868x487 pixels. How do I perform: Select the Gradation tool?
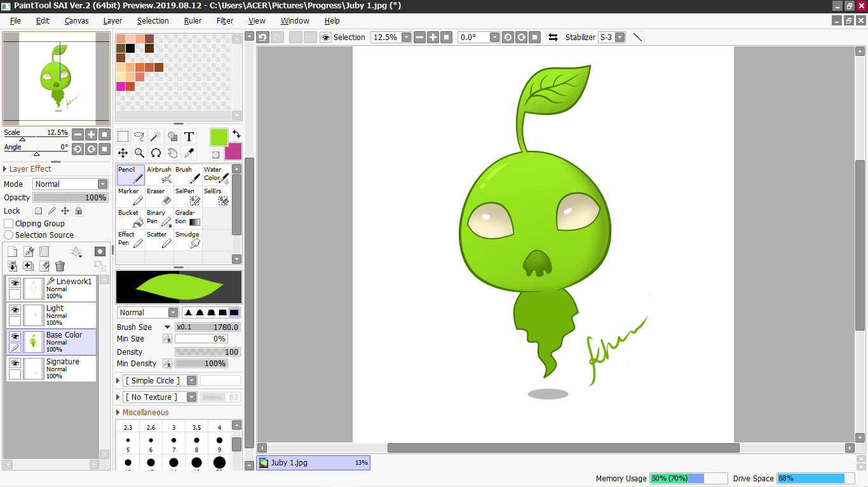point(188,218)
